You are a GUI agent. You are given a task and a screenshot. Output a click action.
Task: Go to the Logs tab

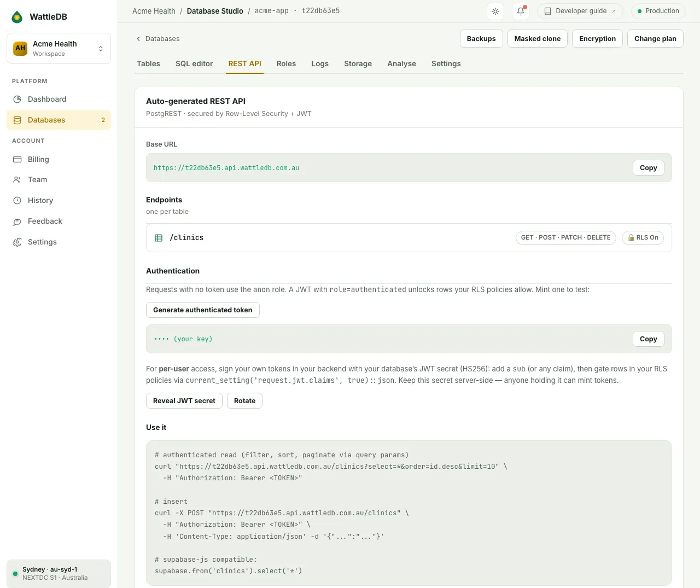point(320,63)
